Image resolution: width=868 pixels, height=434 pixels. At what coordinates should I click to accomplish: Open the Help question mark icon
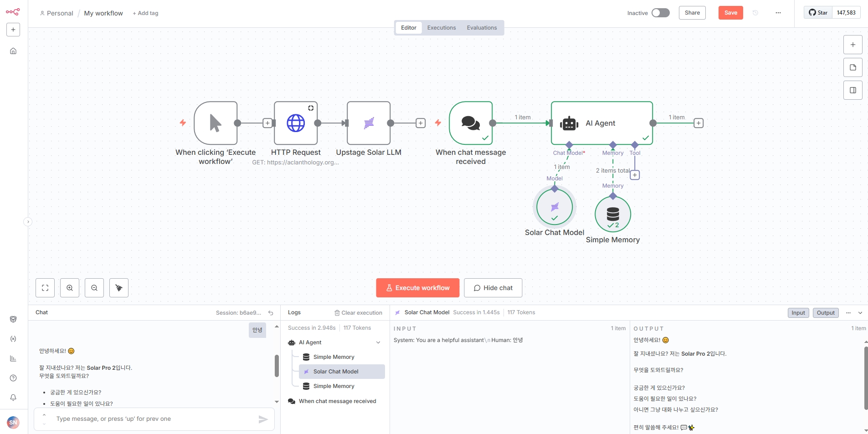[x=13, y=378]
